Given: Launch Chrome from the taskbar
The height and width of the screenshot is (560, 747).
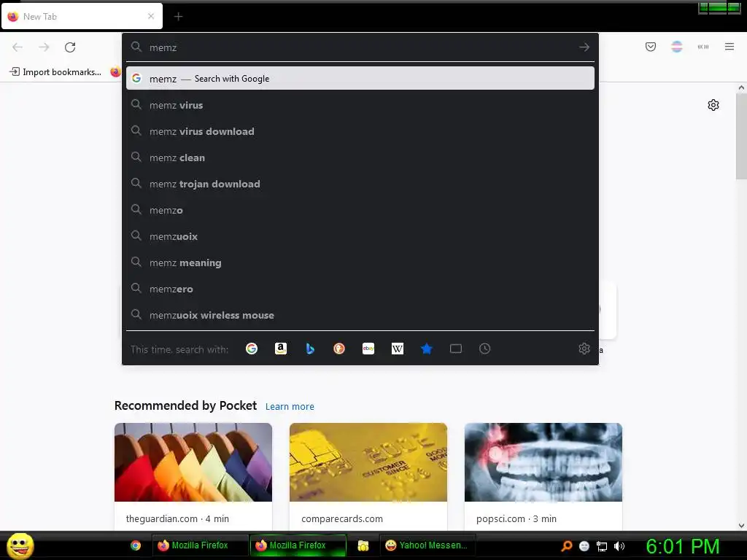Looking at the screenshot, I should point(136,545).
